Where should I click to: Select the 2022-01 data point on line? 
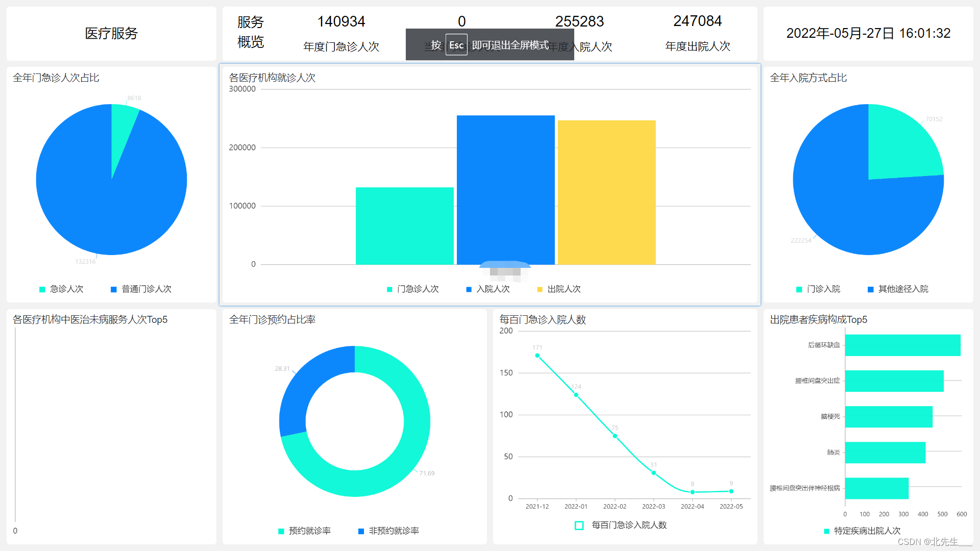coord(576,395)
